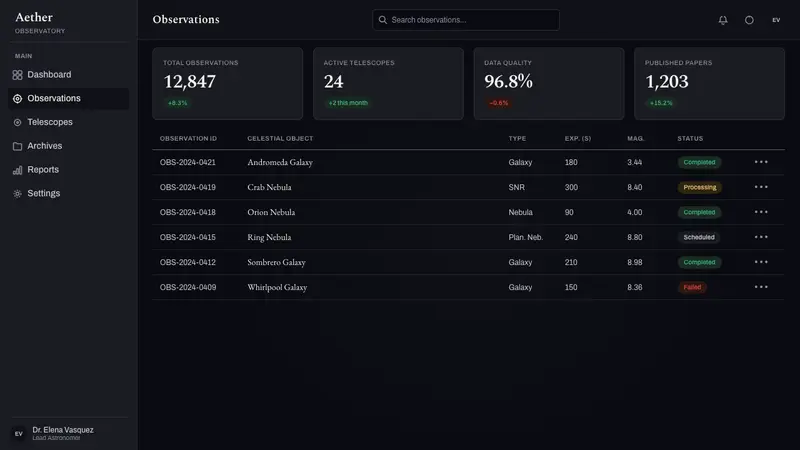Click Completed badge for Orion Nebula
Screen dimensions: 800x450
(699, 212)
